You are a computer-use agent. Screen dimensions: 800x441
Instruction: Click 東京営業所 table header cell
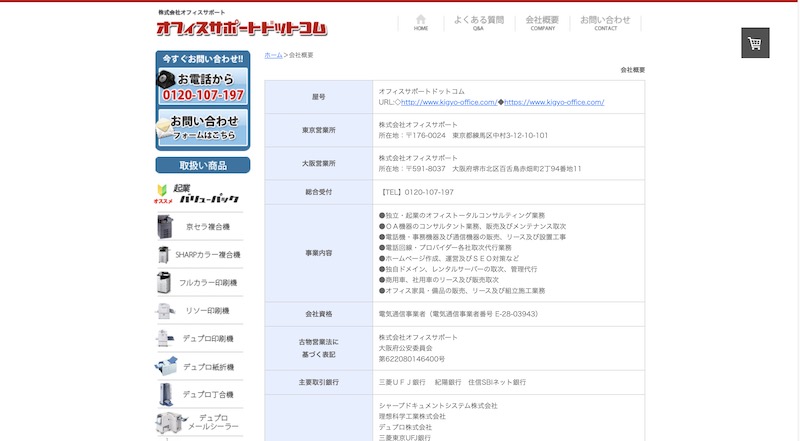(318, 130)
